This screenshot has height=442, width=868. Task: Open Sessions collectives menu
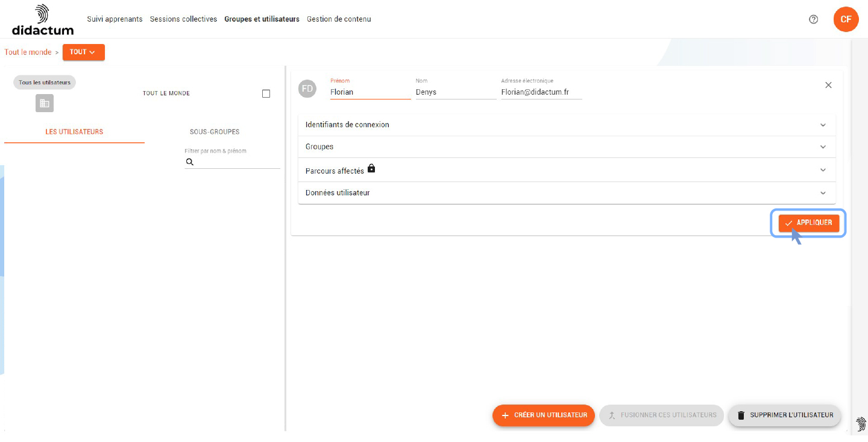pos(183,19)
